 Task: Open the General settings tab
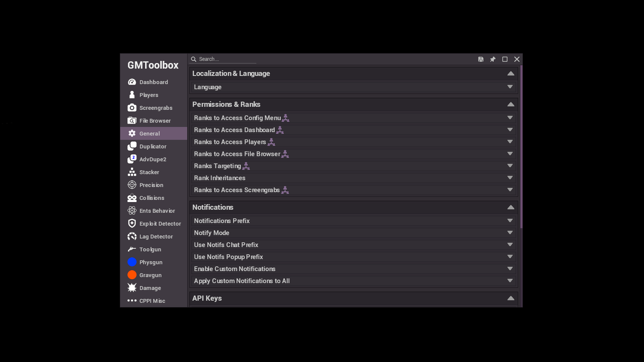(154, 133)
